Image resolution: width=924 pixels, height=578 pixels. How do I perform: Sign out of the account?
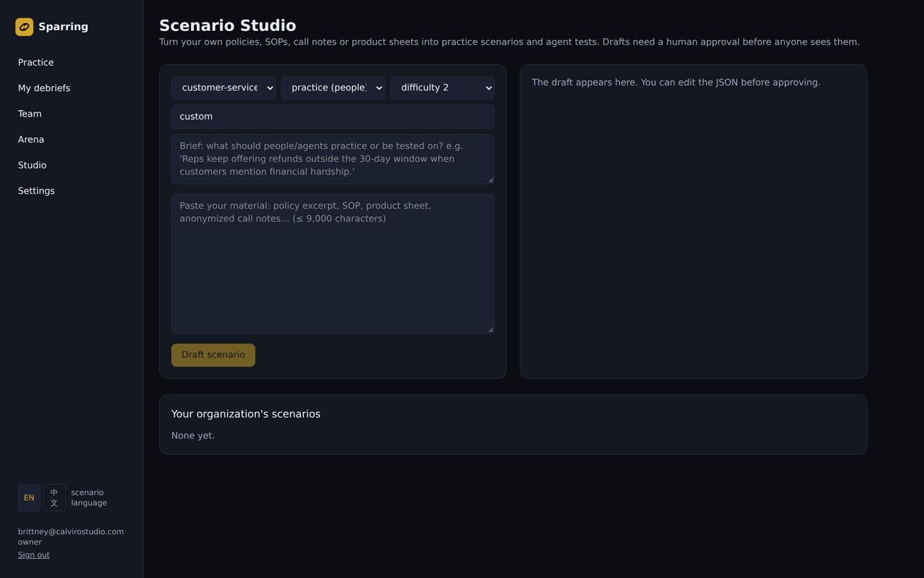click(x=33, y=555)
